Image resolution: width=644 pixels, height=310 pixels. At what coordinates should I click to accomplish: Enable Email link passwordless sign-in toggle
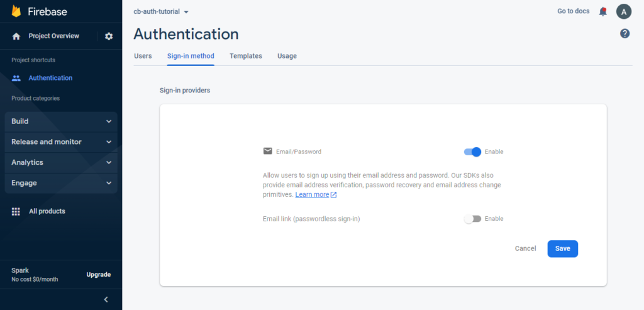472,219
